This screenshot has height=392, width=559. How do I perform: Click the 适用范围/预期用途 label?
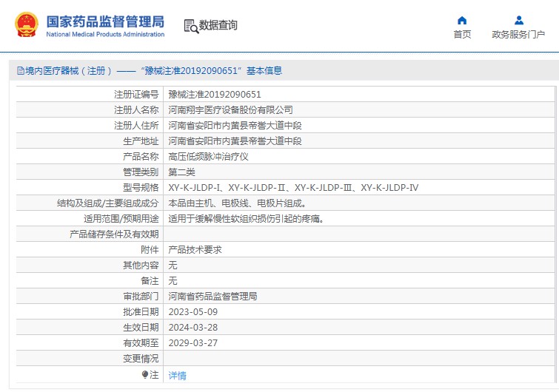click(x=121, y=219)
